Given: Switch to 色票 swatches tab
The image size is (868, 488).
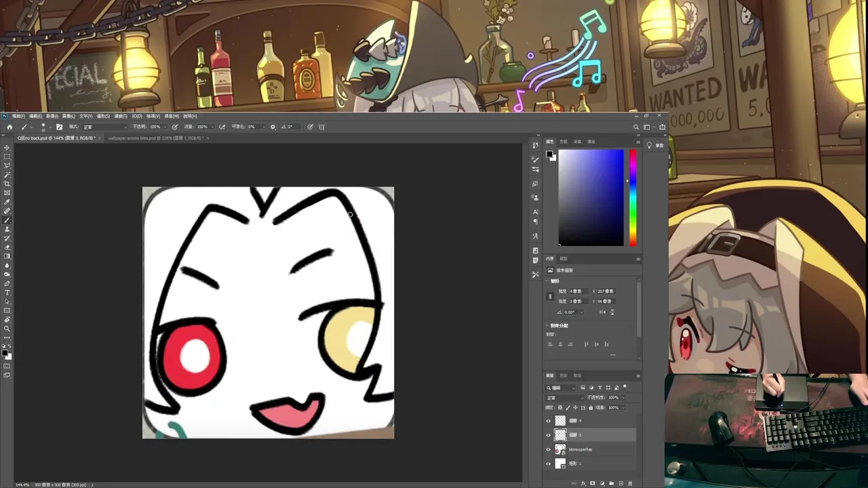Looking at the screenshot, I should tap(564, 142).
